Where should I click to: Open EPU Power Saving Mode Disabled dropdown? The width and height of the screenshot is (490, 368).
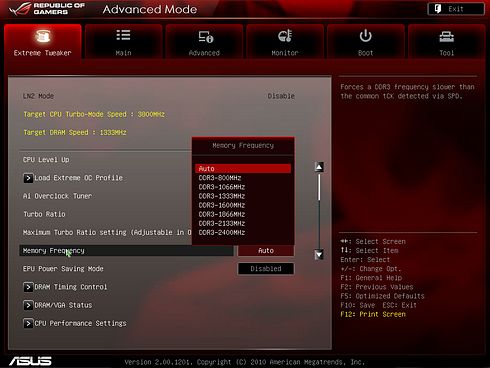266,269
